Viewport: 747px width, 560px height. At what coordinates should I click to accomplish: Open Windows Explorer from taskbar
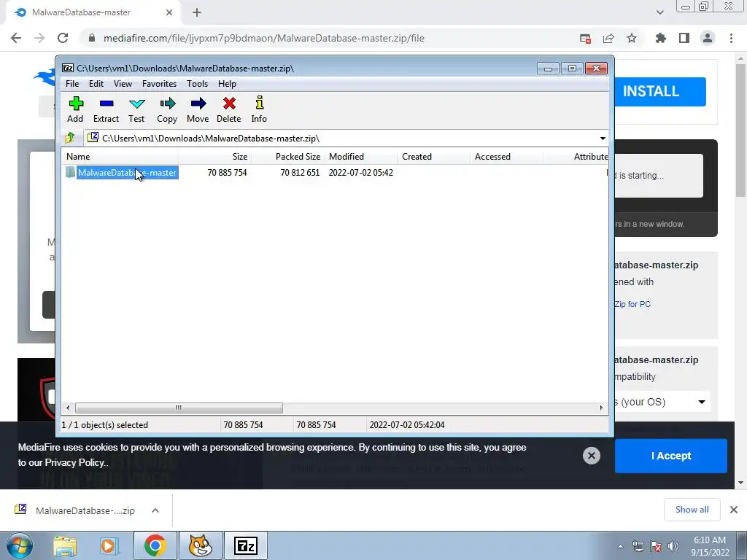(x=65, y=545)
